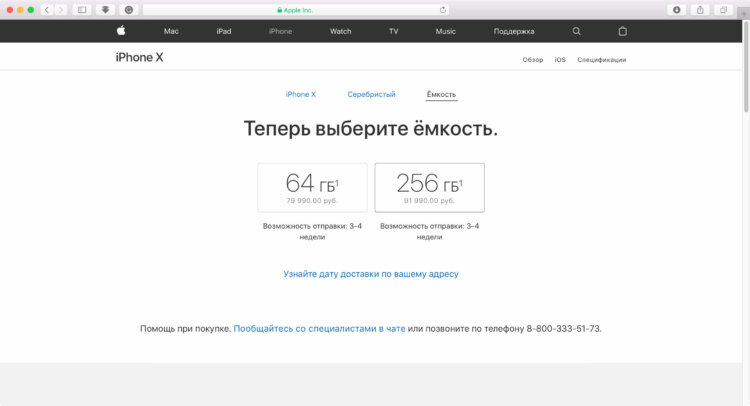Image resolution: width=750 pixels, height=406 pixels.
Task: Go back with Safari back arrow
Action: (47, 10)
